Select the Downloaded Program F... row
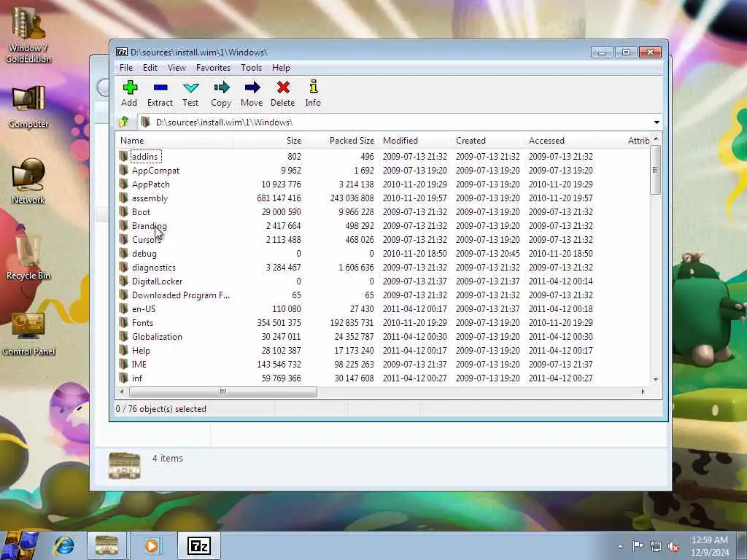 click(x=383, y=295)
